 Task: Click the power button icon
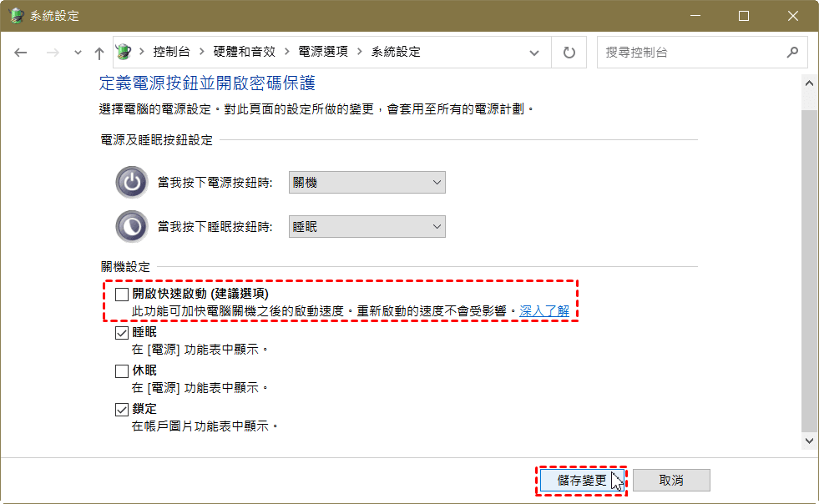(x=132, y=182)
